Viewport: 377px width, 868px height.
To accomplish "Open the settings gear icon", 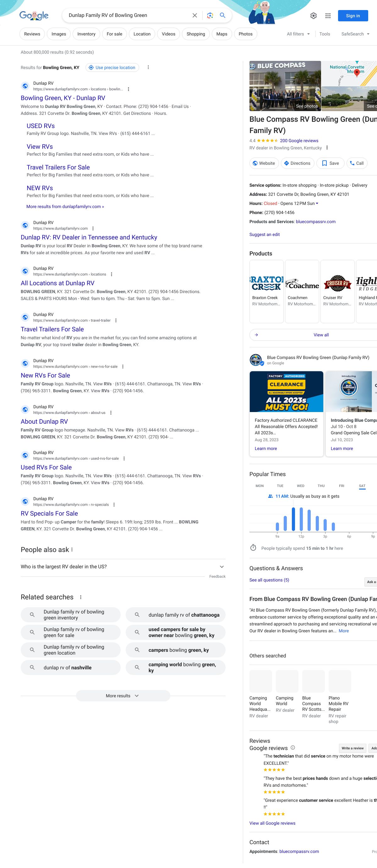I will click(x=313, y=16).
